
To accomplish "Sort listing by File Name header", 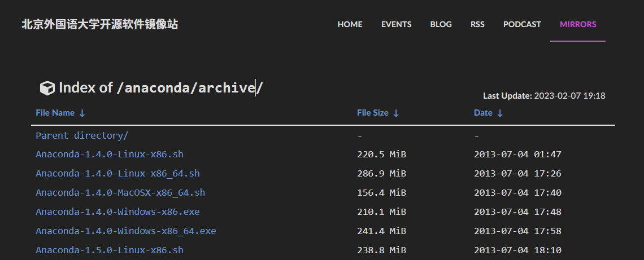I will point(55,113).
